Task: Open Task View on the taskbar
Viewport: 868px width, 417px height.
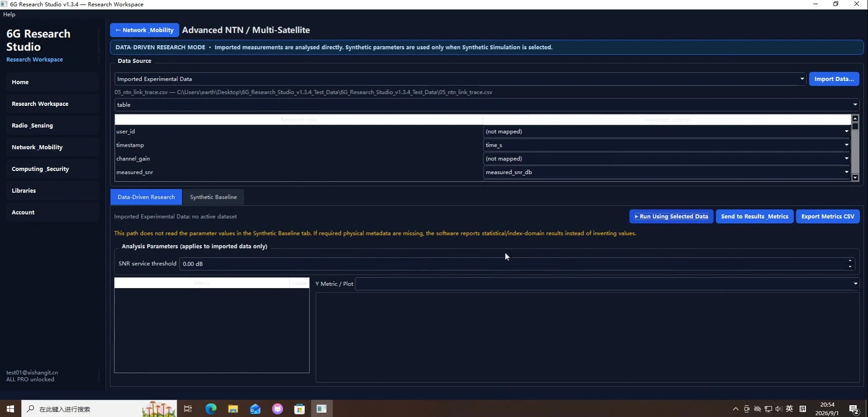Action: tap(188, 409)
